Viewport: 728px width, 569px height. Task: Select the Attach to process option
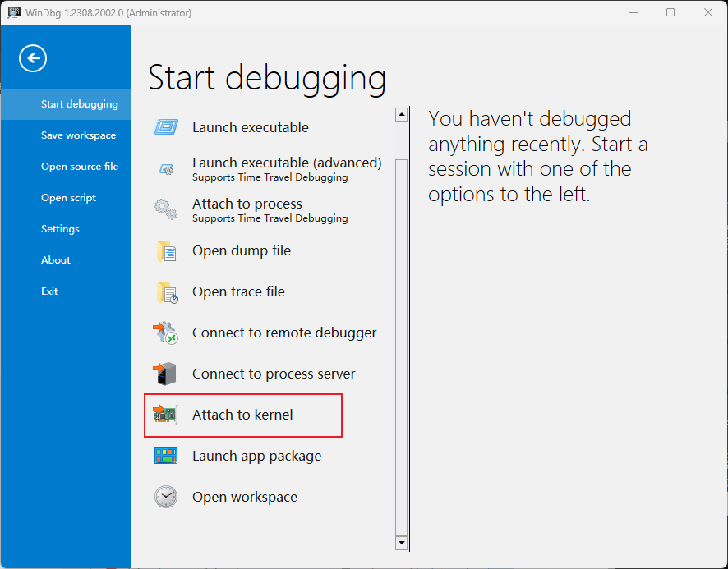[x=247, y=204]
